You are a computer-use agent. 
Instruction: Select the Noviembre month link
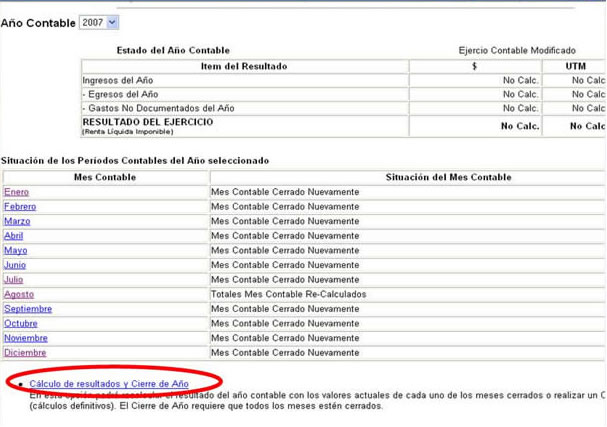point(25,338)
